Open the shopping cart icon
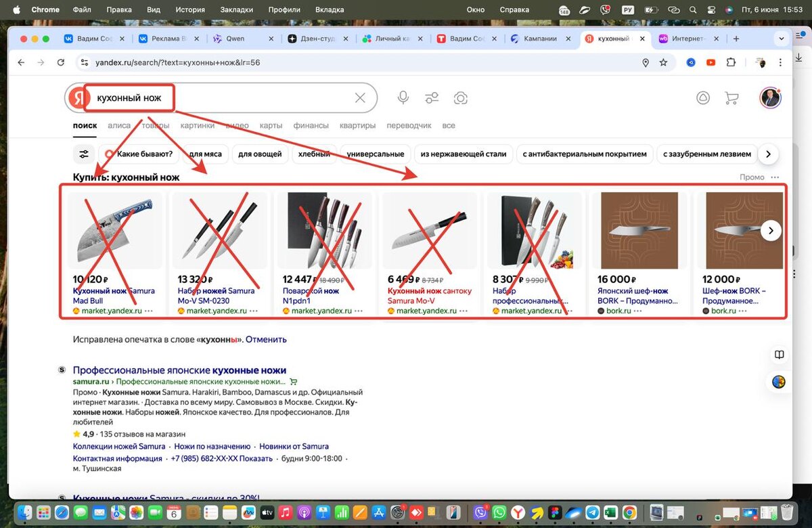The width and height of the screenshot is (812, 528). (x=731, y=98)
